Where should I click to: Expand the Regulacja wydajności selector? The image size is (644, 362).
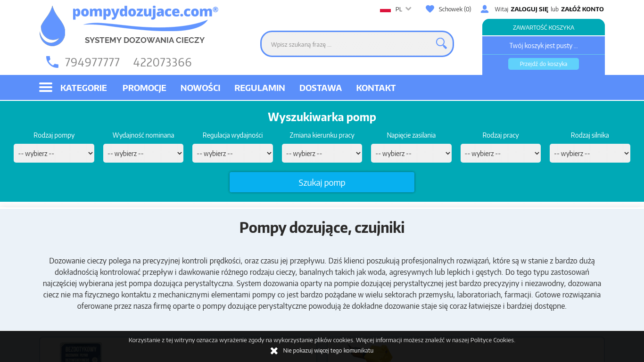point(232,153)
